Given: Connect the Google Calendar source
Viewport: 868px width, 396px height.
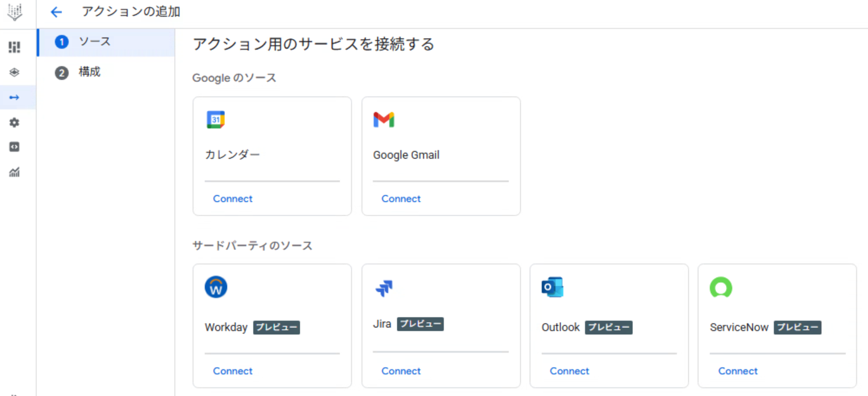Looking at the screenshot, I should (233, 198).
